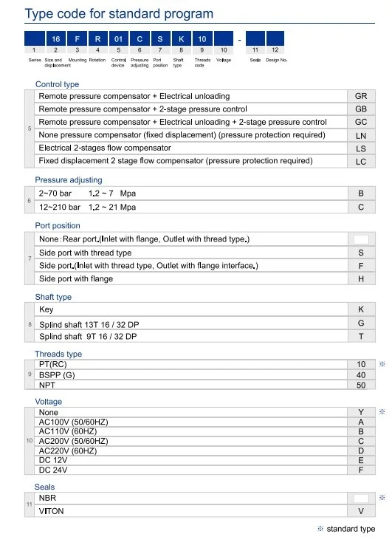This screenshot has width=392, height=548.
Task: Click the empty code box for rear port
Action: [361, 239]
